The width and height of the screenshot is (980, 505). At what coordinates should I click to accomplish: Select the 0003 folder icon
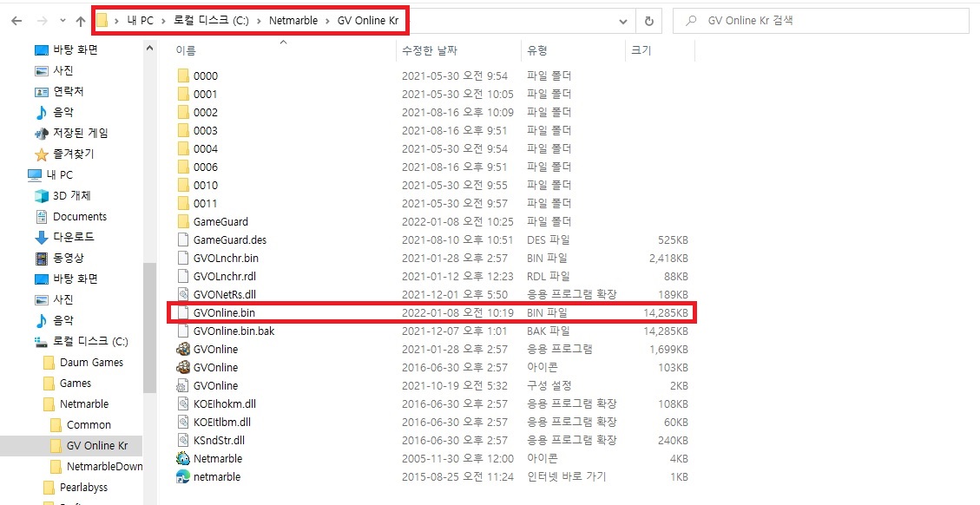tap(183, 131)
